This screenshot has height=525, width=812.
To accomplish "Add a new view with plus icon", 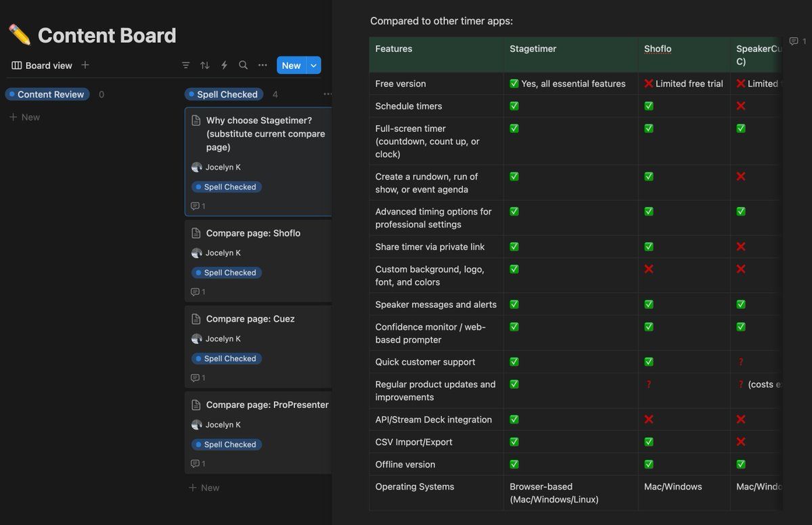I will [85, 65].
